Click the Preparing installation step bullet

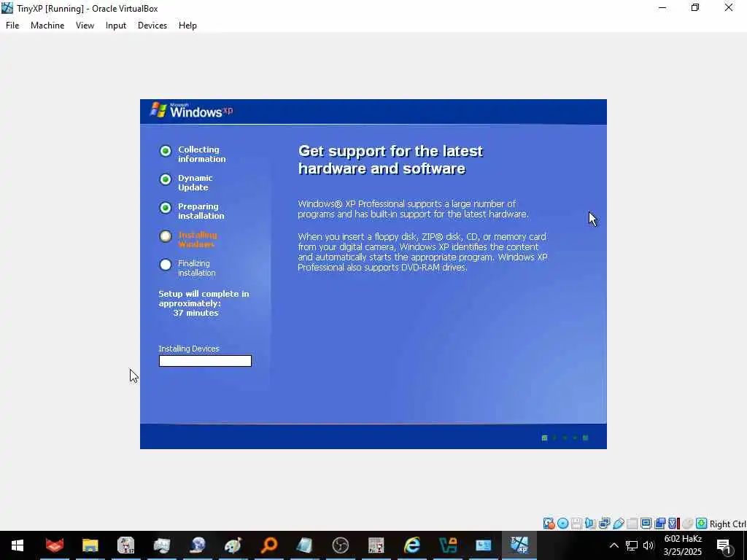point(166,208)
